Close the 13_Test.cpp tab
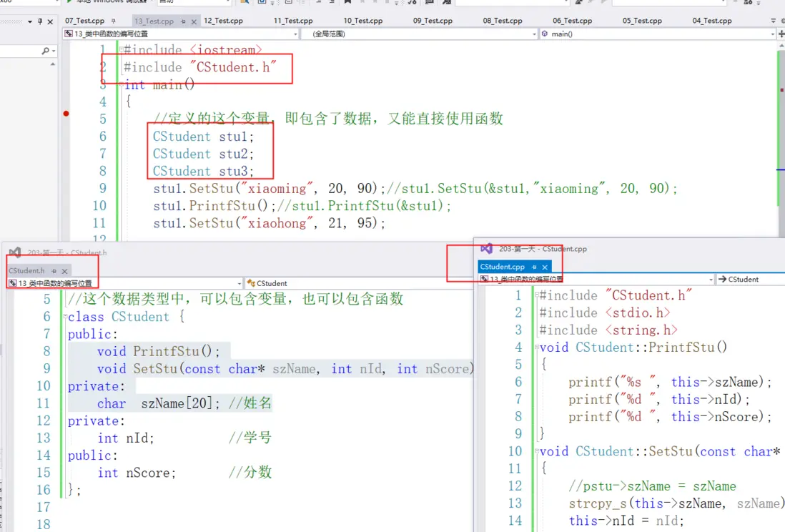The width and height of the screenshot is (785, 532). [x=194, y=21]
